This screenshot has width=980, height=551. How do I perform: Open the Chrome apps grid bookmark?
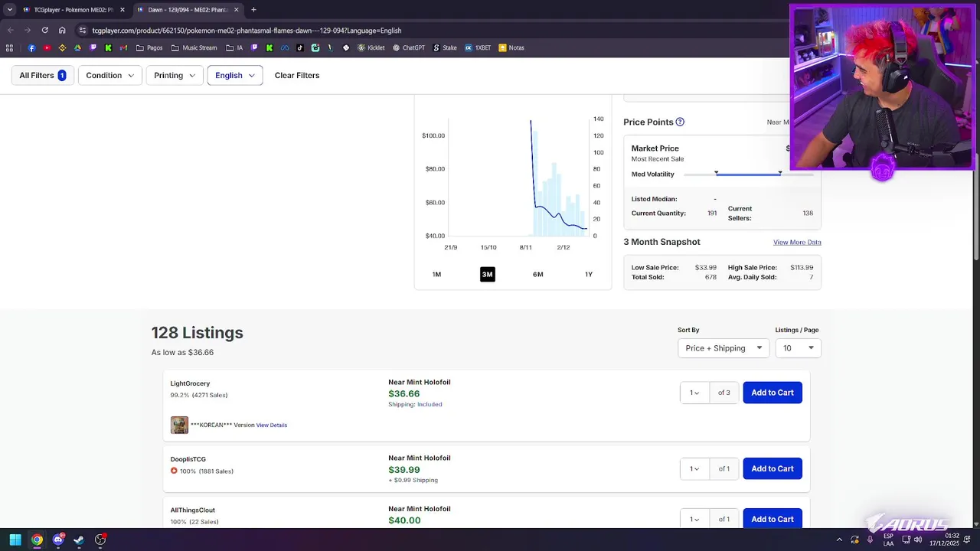click(x=9, y=47)
